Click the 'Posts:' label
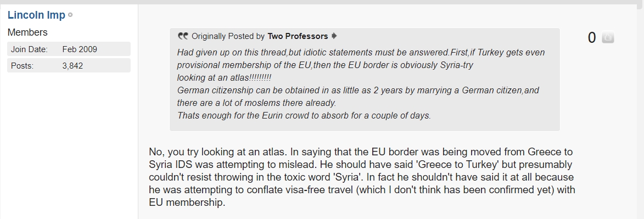 (22, 66)
